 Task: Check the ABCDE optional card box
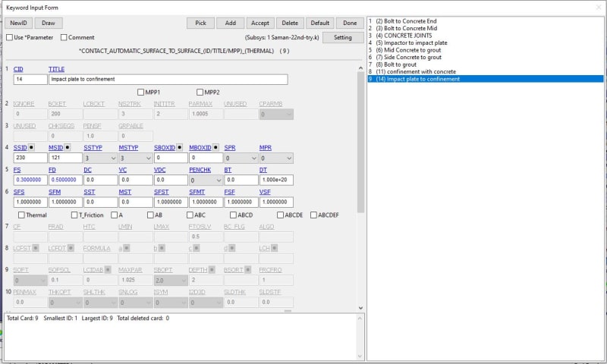[x=280, y=215]
